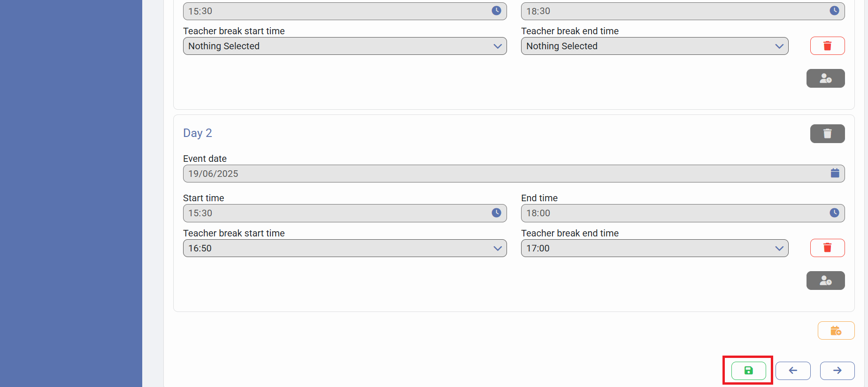Remove Day 2 teacher break with red trash
The height and width of the screenshot is (387, 868).
pyautogui.click(x=827, y=248)
